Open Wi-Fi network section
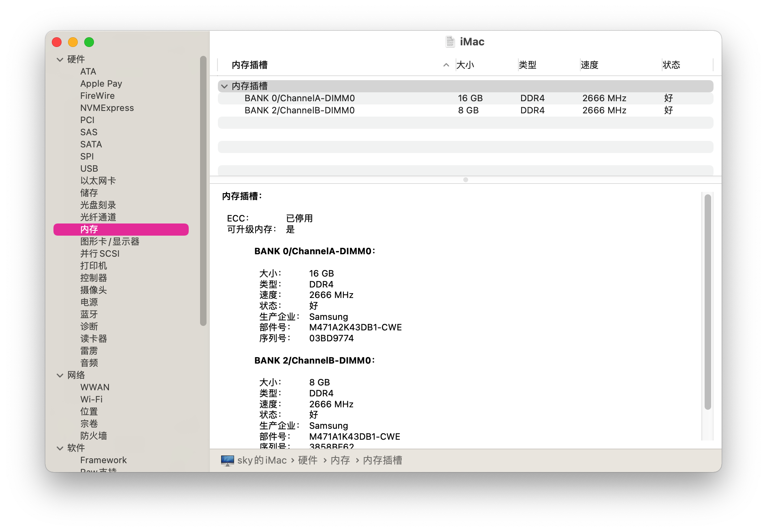Screen dimensions: 767x532 pyautogui.click(x=92, y=400)
